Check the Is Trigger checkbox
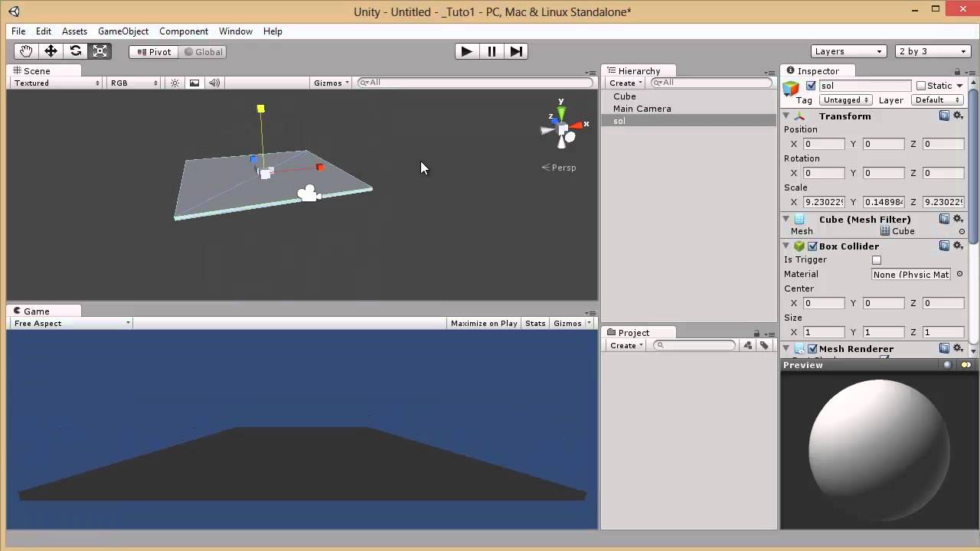This screenshot has width=980, height=551. [x=877, y=260]
